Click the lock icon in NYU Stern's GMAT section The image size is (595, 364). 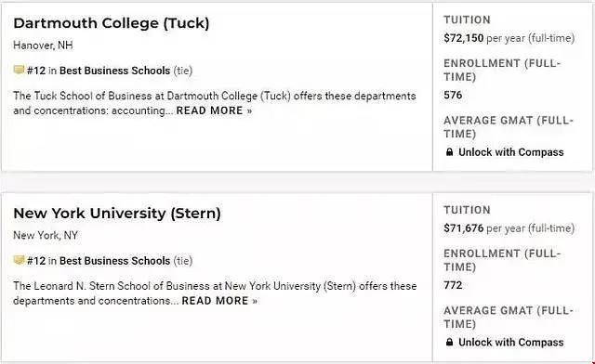449,342
